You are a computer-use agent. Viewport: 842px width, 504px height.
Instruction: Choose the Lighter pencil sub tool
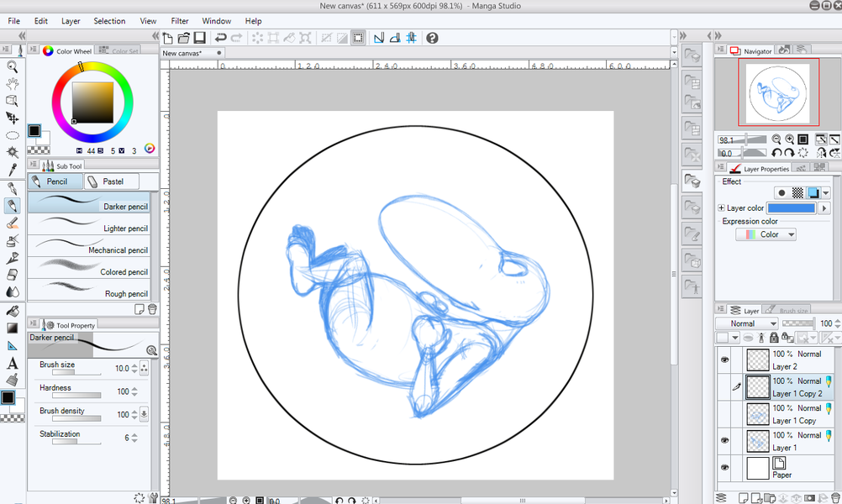click(x=89, y=224)
